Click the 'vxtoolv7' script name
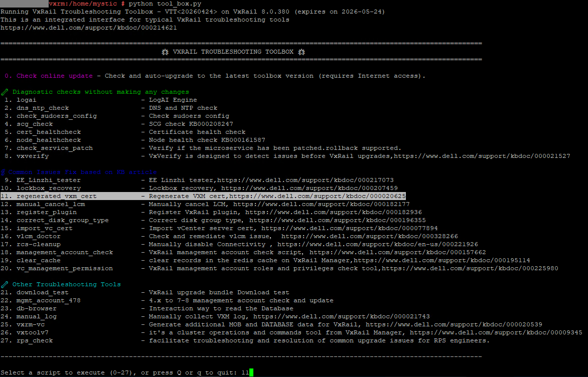 [x=32, y=332]
